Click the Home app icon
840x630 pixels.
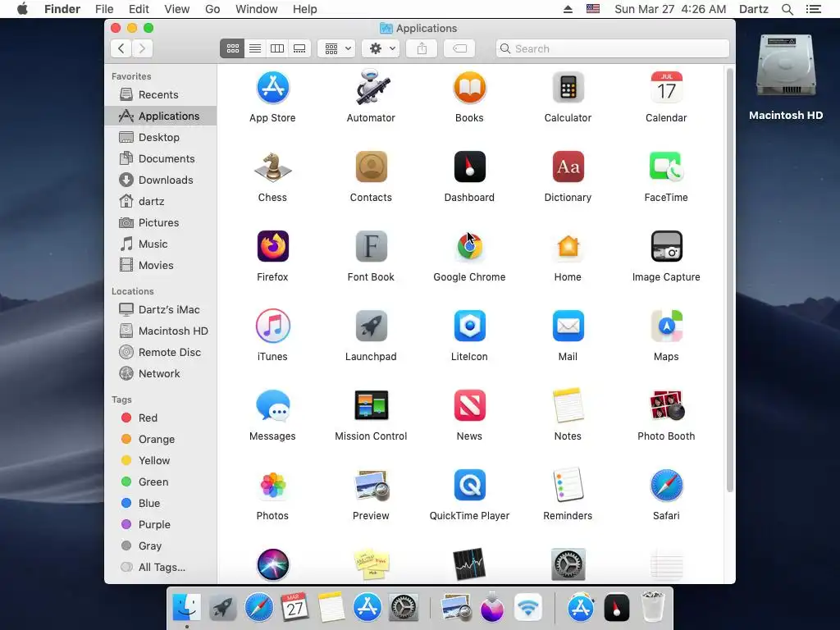tap(568, 246)
